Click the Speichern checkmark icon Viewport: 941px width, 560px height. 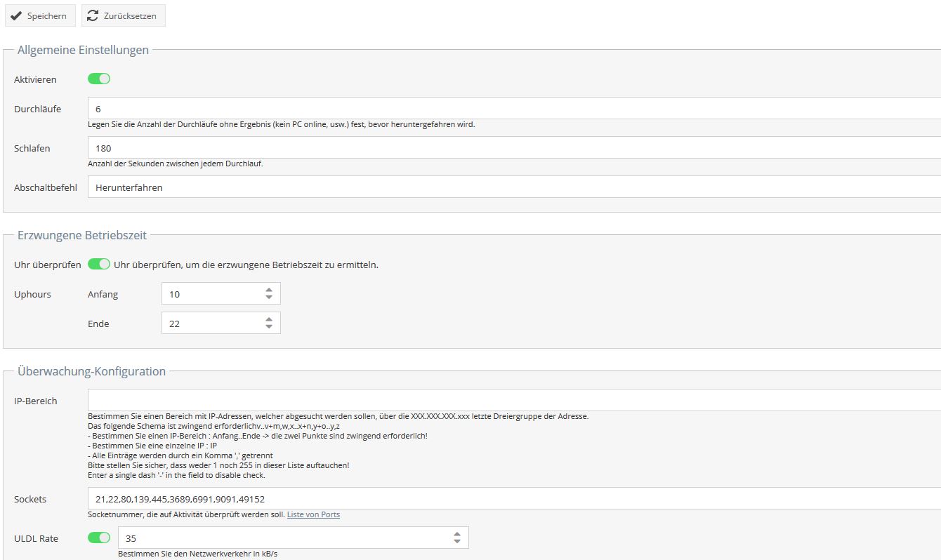click(x=15, y=16)
